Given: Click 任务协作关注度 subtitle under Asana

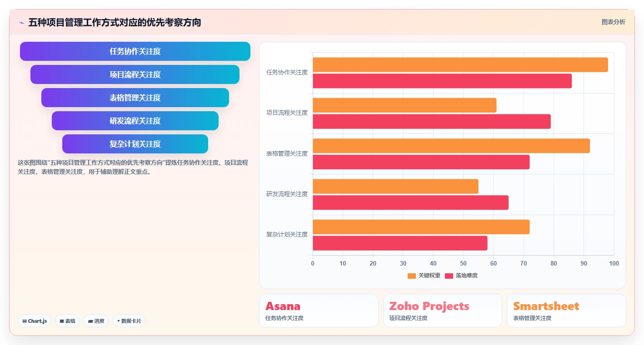Looking at the screenshot, I should 285,318.
